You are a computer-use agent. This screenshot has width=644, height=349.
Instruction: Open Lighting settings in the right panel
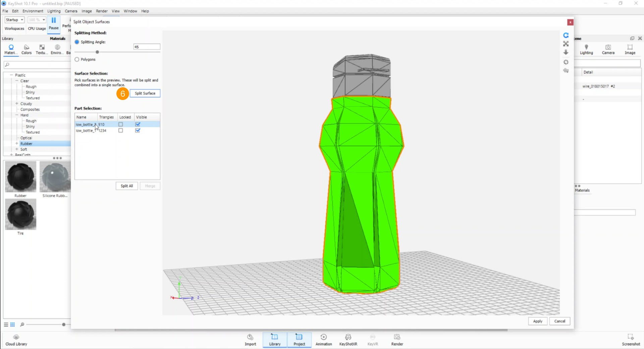coord(586,49)
